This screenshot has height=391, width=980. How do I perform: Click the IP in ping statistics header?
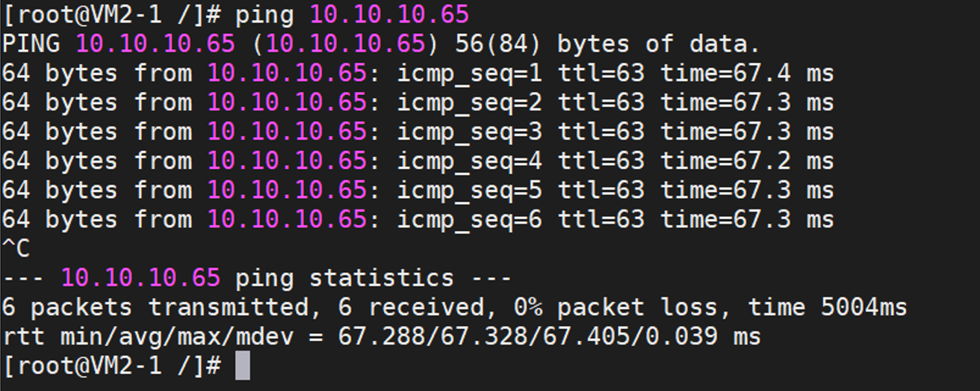coord(140,278)
